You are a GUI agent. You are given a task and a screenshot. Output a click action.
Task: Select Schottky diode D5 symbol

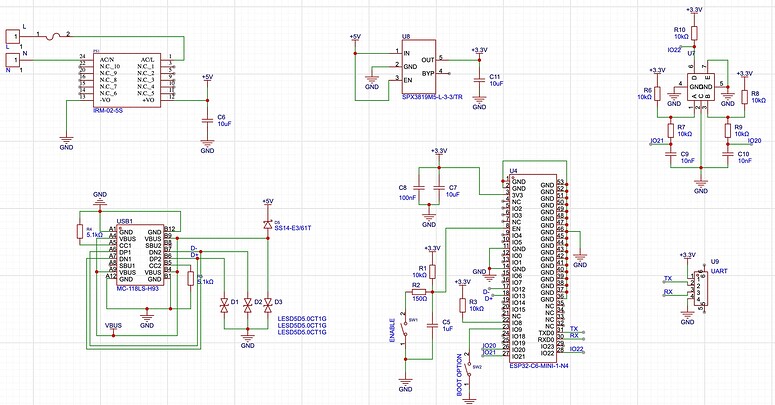(x=268, y=225)
